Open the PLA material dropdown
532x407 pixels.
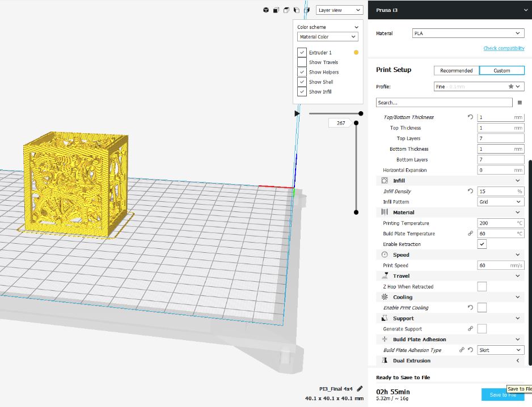pos(468,33)
